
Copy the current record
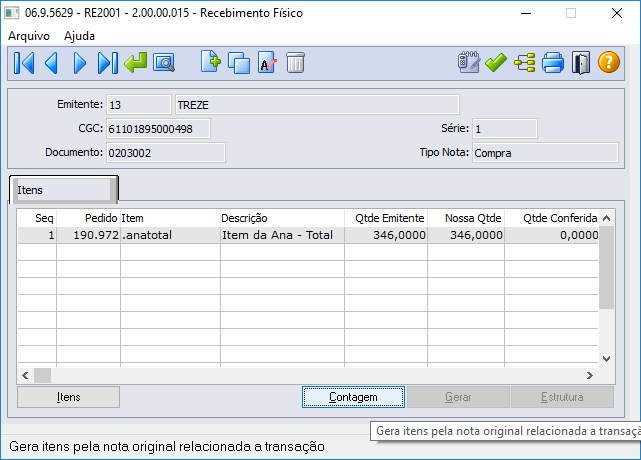tap(239, 63)
